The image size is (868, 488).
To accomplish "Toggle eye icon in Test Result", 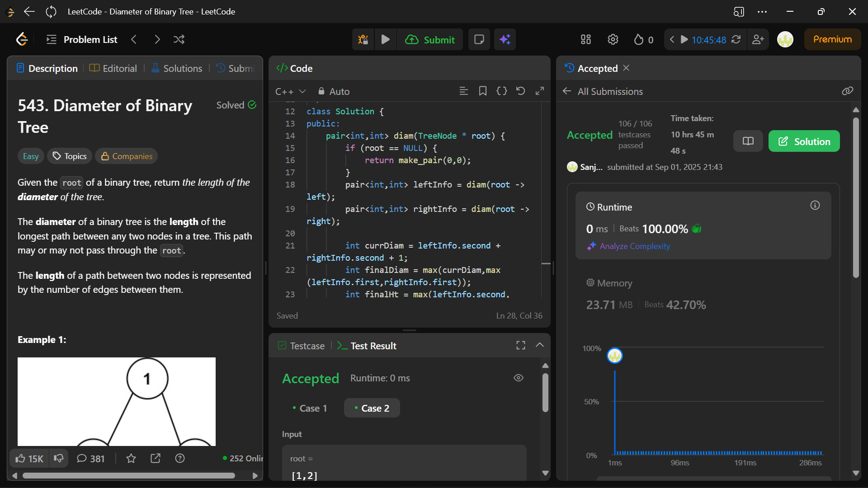I will [x=519, y=378].
